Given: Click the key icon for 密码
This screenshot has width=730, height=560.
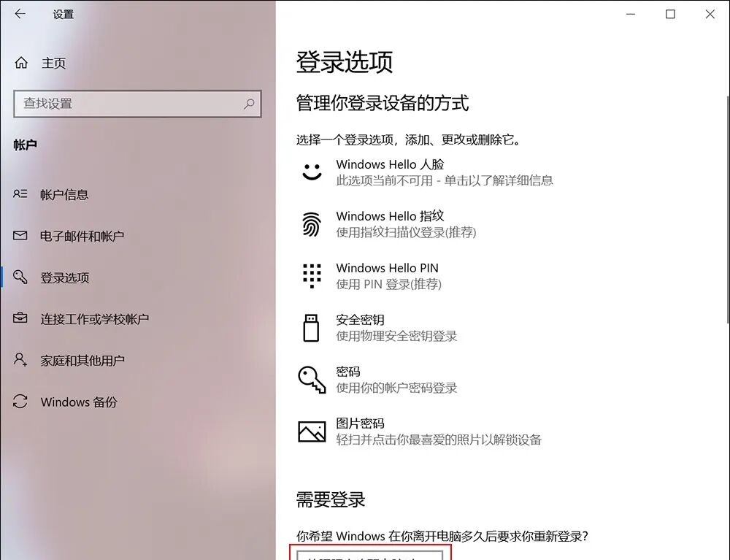Looking at the screenshot, I should click(312, 380).
